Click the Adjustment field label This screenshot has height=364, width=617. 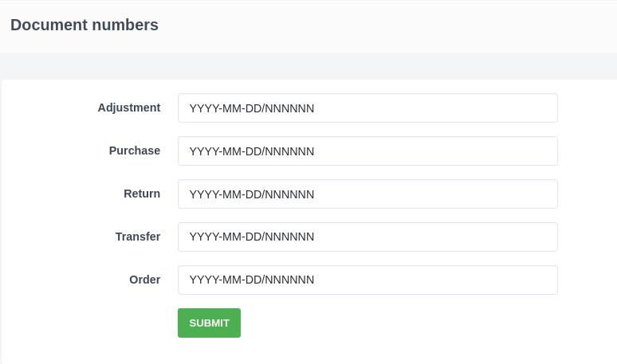(x=128, y=108)
